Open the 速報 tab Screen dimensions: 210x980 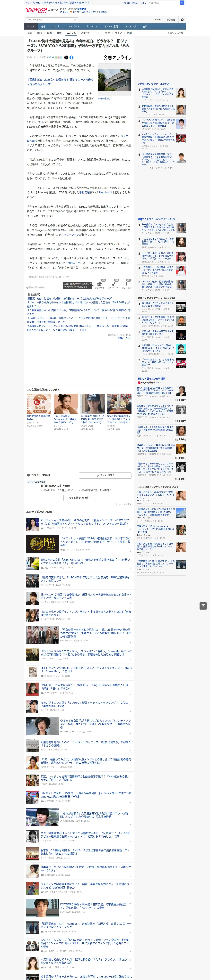point(43,27)
